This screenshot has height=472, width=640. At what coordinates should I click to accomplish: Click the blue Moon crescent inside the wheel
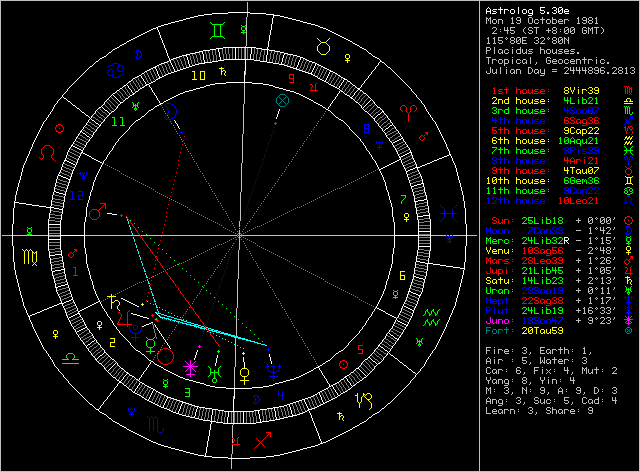click(x=170, y=111)
